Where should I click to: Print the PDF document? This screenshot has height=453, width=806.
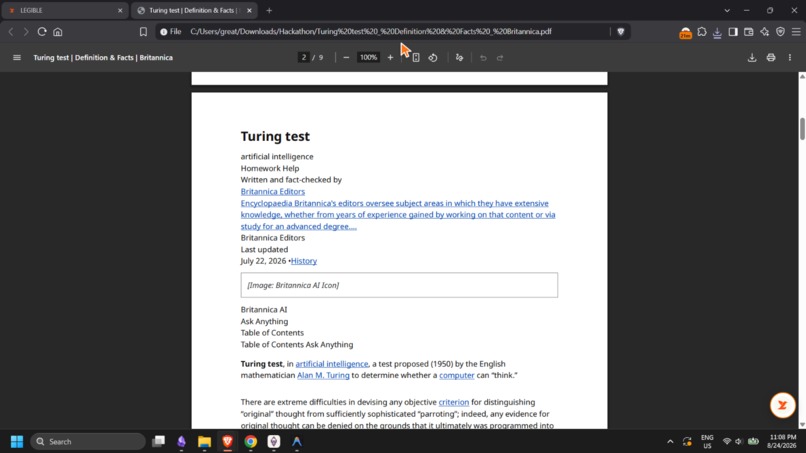coord(771,58)
